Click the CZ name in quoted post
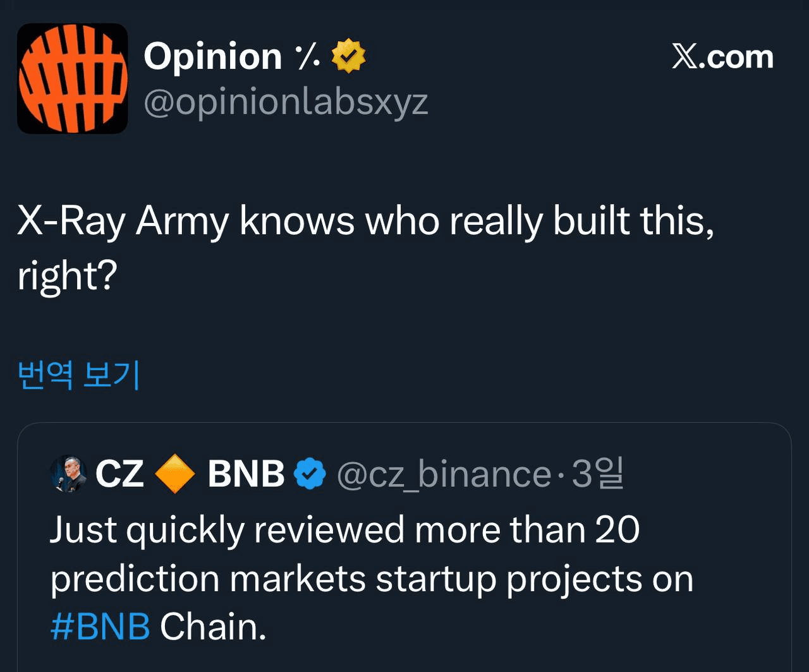Screen dimensions: 809x672 pyautogui.click(x=119, y=474)
